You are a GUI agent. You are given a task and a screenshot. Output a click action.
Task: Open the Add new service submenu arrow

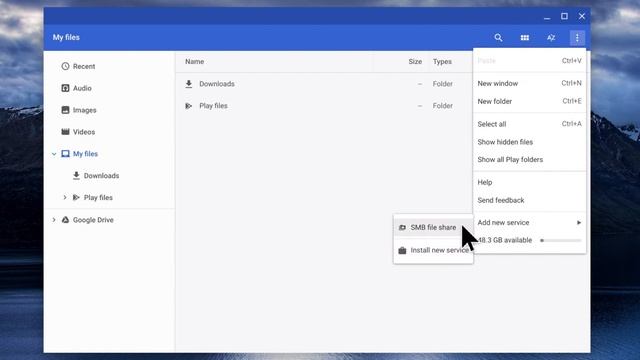coord(579,222)
